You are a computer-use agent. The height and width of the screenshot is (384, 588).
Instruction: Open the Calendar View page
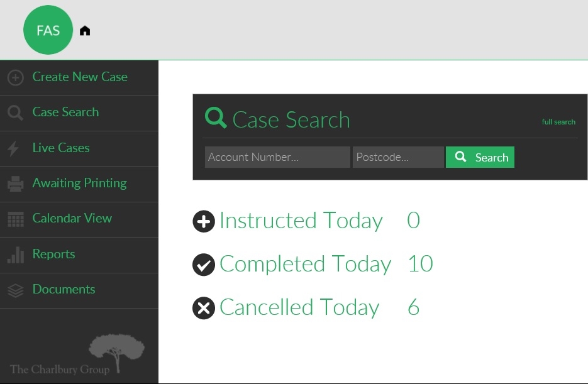pyautogui.click(x=72, y=218)
